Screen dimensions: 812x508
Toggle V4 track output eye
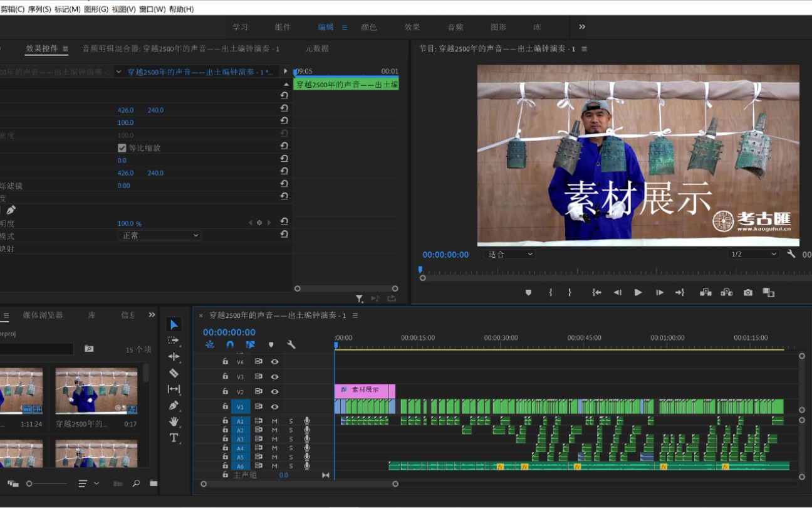click(274, 362)
